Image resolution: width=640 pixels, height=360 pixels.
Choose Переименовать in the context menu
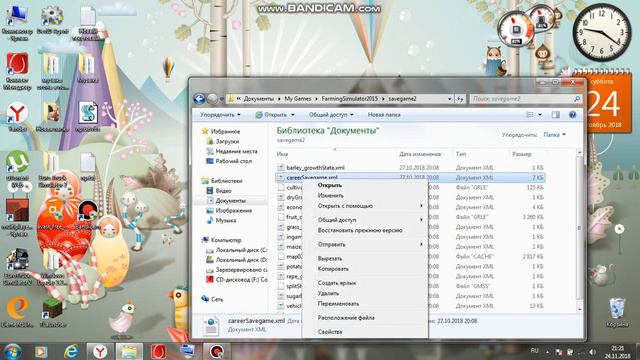[365, 304]
